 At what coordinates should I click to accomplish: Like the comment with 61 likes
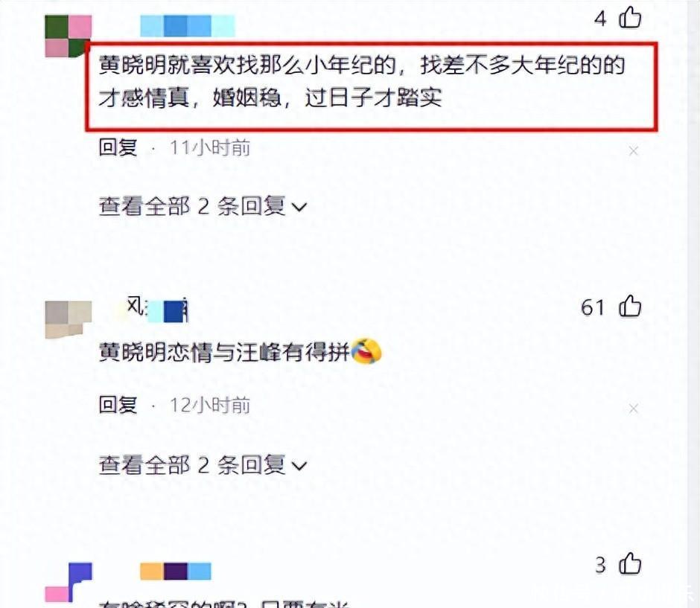click(630, 307)
